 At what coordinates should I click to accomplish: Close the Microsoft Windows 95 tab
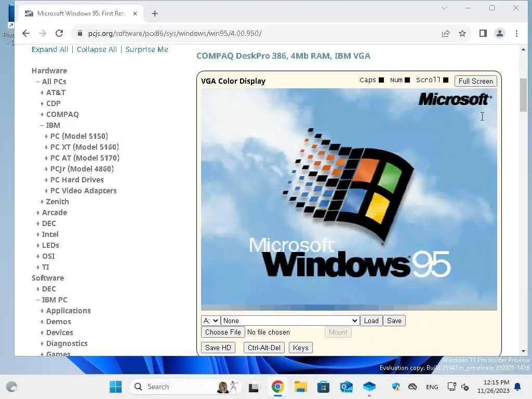[x=135, y=14]
